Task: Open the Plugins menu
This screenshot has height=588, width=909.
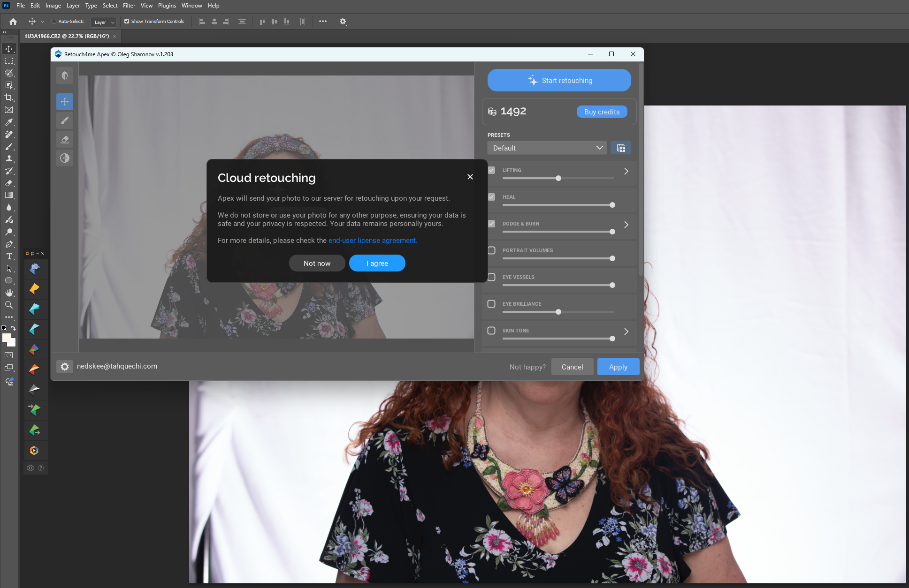Action: coord(167,6)
